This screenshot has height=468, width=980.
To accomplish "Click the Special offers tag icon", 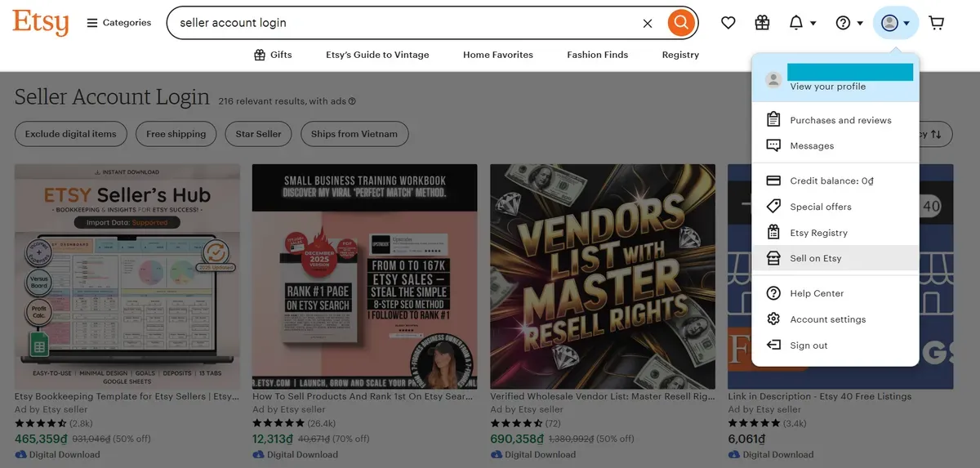I will (773, 207).
